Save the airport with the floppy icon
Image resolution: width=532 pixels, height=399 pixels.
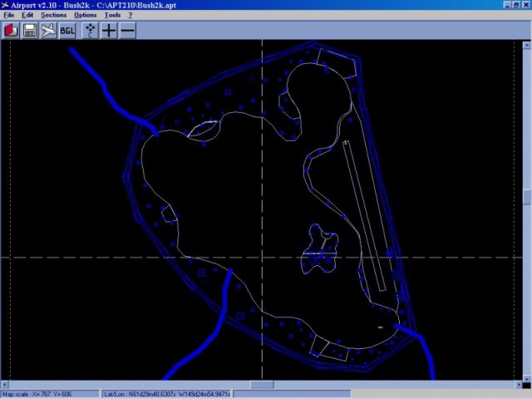(x=30, y=31)
